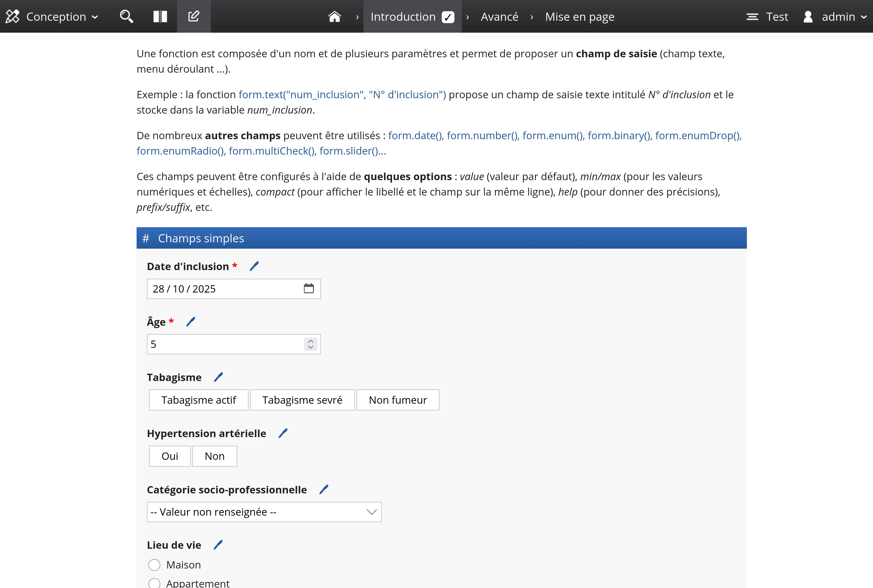The width and height of the screenshot is (873, 588).
Task: Click the search magnifier icon
Action: (126, 17)
